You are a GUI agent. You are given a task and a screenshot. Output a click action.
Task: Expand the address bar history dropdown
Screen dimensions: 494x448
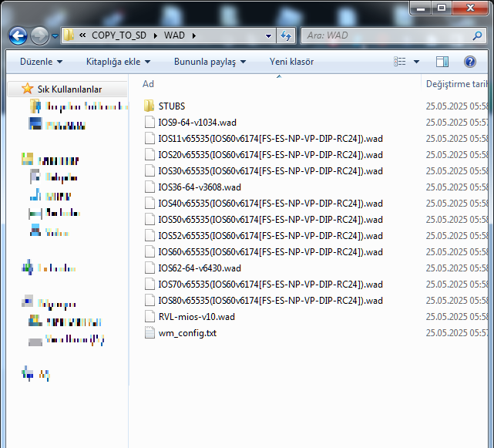point(268,35)
